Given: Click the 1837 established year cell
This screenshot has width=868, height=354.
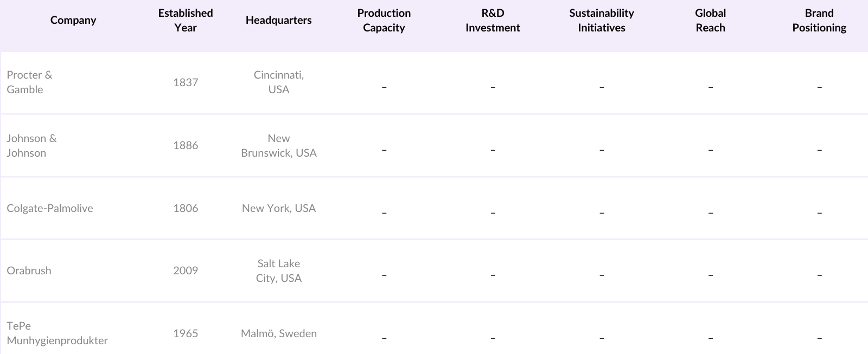Looking at the screenshot, I should point(186,82).
